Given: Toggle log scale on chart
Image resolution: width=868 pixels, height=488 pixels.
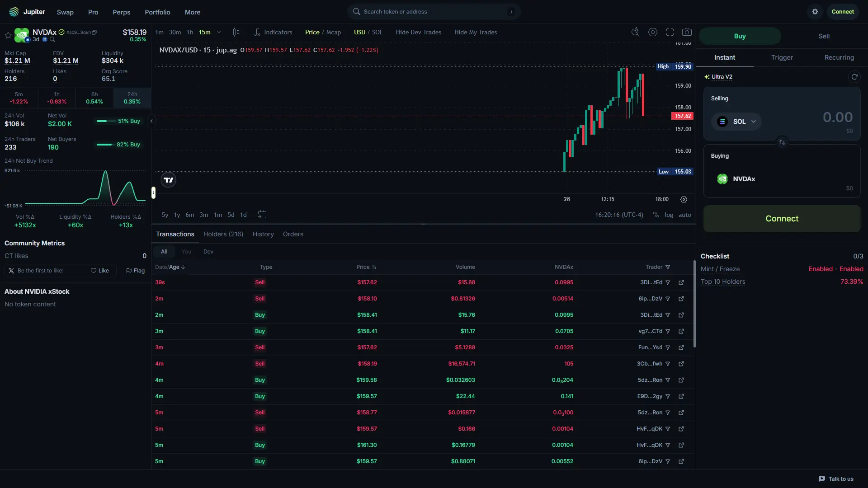Looking at the screenshot, I should [669, 215].
